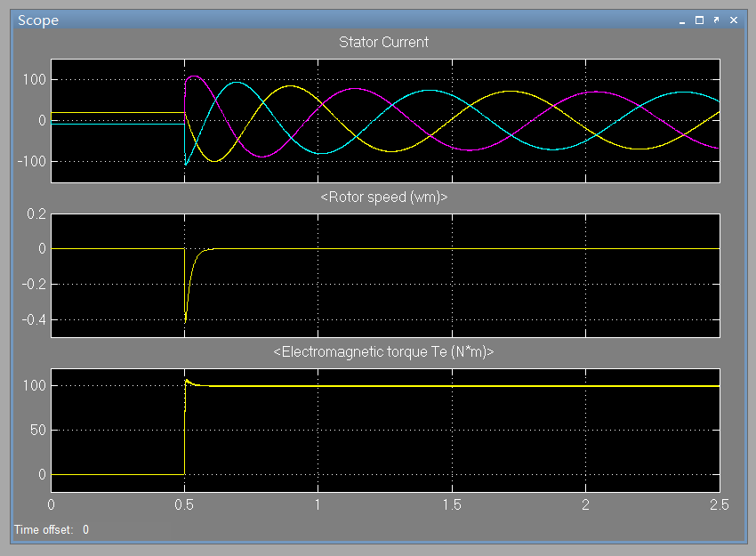The height and width of the screenshot is (556, 756).
Task: Click the 2.5 time axis end label
Action: click(x=720, y=505)
